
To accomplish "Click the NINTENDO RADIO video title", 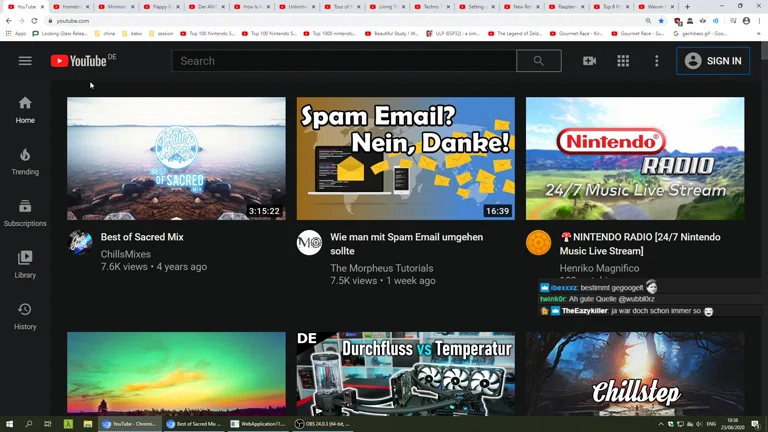I will click(640, 244).
